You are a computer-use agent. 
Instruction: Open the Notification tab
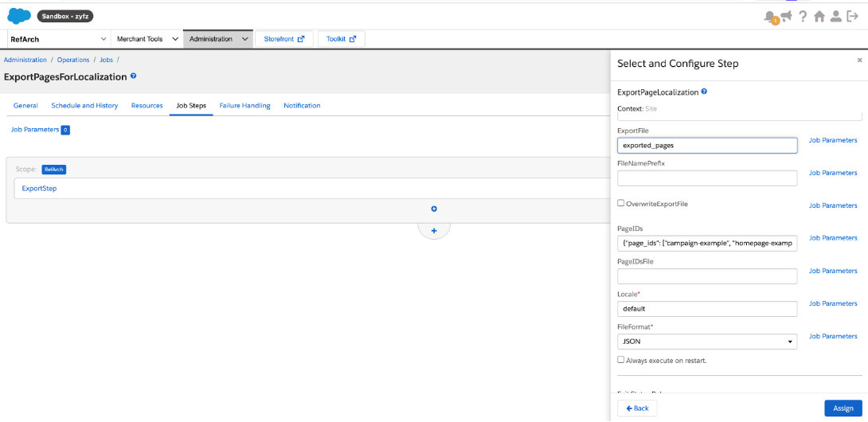(x=302, y=105)
